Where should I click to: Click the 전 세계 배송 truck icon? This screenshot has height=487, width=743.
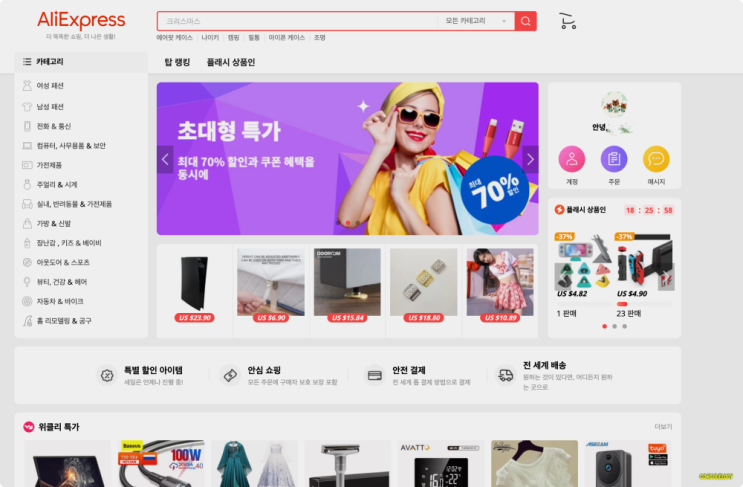pyautogui.click(x=505, y=375)
